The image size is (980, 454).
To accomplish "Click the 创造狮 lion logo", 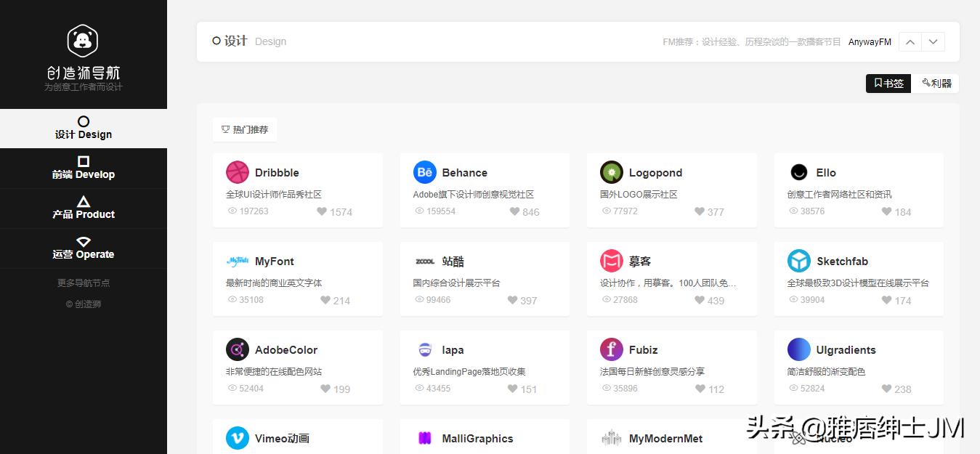I will tap(83, 41).
